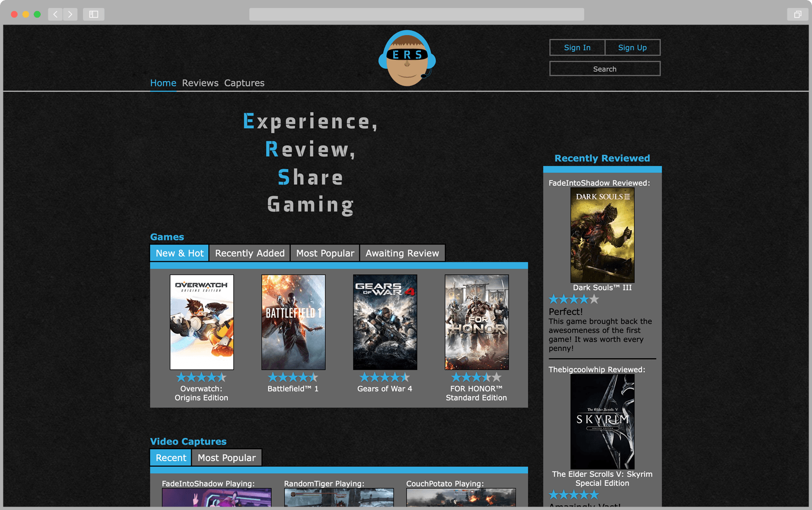Click the star rating under FOR HONOR

(x=476, y=377)
